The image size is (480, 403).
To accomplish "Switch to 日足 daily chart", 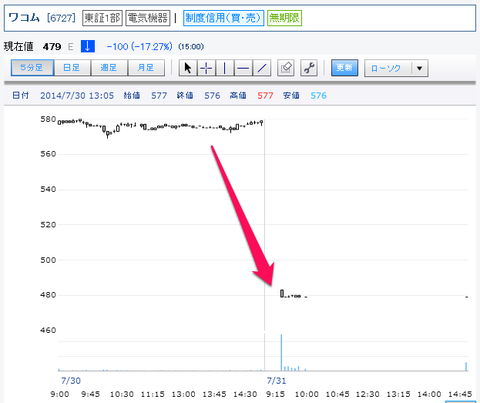I will pyautogui.click(x=72, y=68).
